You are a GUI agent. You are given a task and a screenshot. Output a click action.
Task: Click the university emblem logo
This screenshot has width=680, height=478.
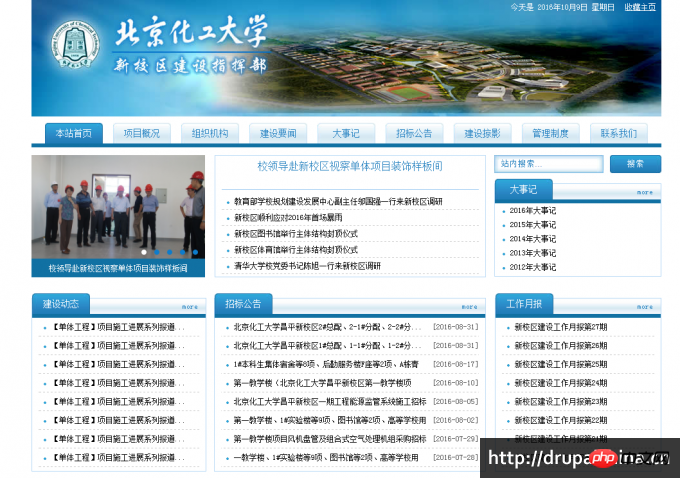coord(76,44)
